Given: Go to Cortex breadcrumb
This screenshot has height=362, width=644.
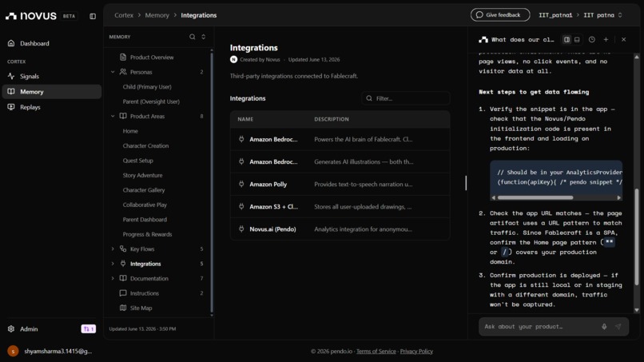Looking at the screenshot, I should tap(124, 15).
